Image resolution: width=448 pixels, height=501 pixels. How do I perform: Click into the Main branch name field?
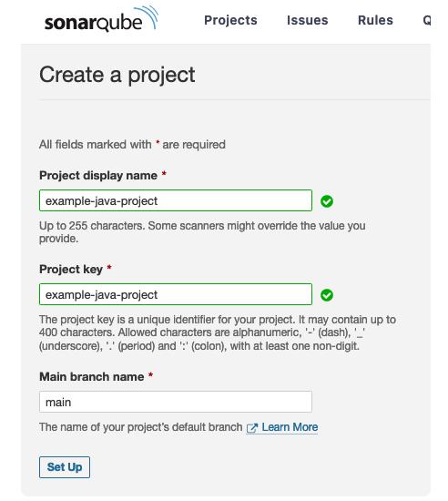176,402
